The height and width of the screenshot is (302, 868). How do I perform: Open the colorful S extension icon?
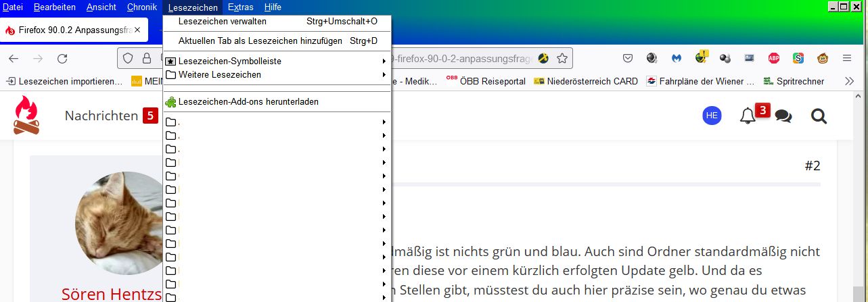[x=798, y=58]
